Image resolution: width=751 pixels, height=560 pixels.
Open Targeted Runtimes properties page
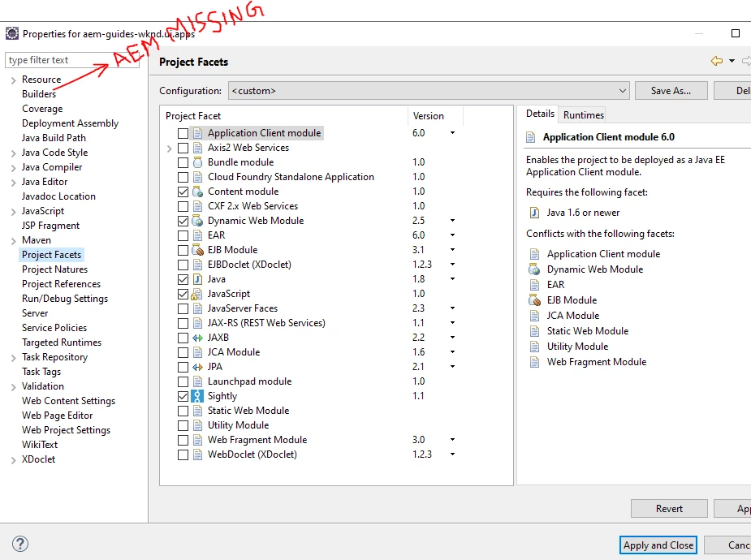(62, 342)
